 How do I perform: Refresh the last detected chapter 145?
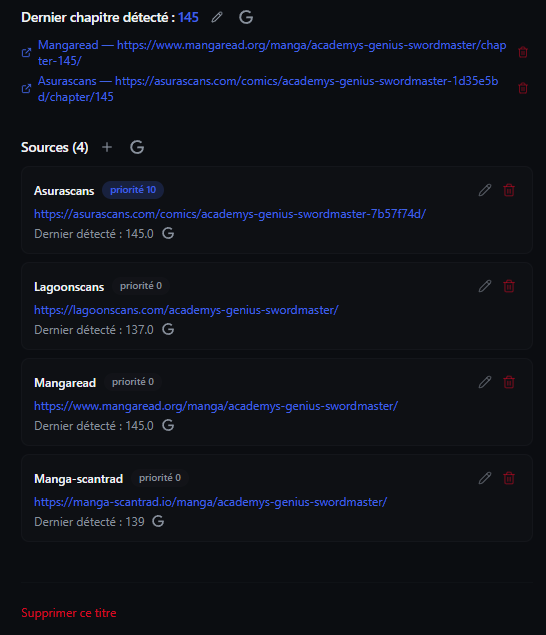pyautogui.click(x=246, y=17)
